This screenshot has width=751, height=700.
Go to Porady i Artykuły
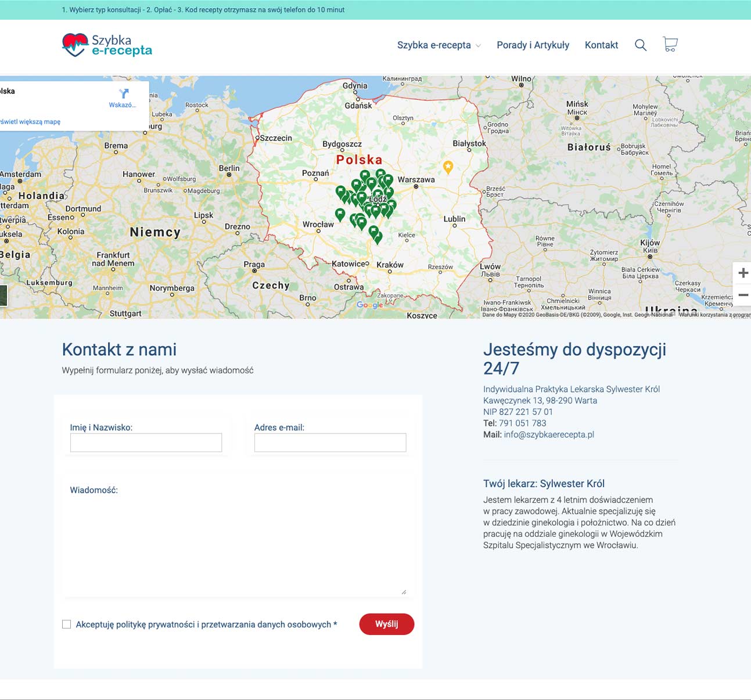(533, 45)
